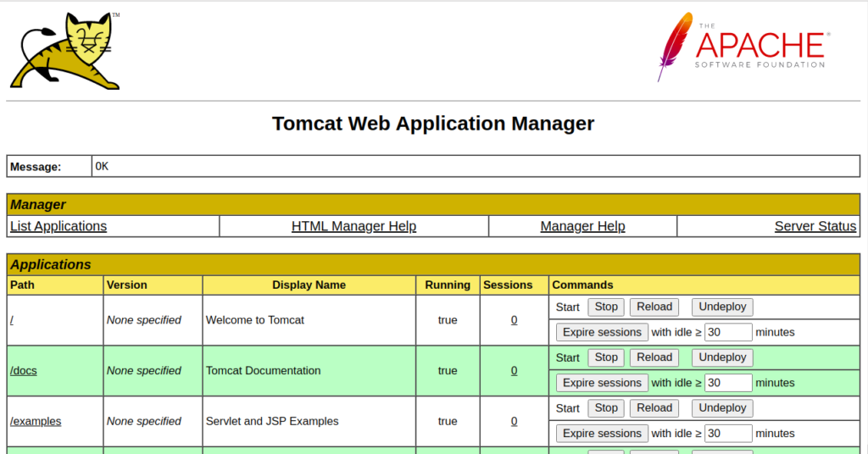Undeploy the Welcome to Tomcat application

722,307
